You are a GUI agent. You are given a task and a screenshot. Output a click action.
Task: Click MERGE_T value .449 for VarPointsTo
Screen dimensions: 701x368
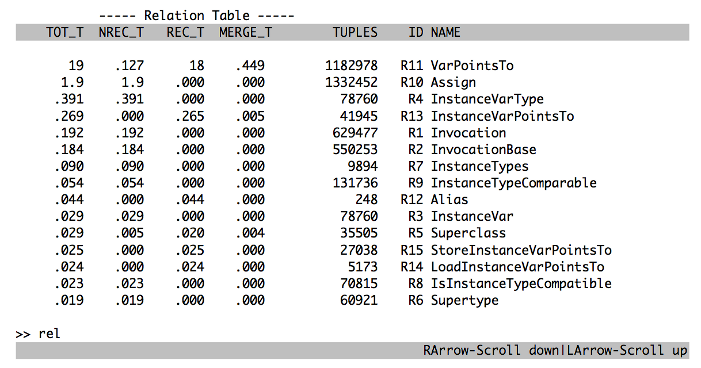click(x=250, y=66)
